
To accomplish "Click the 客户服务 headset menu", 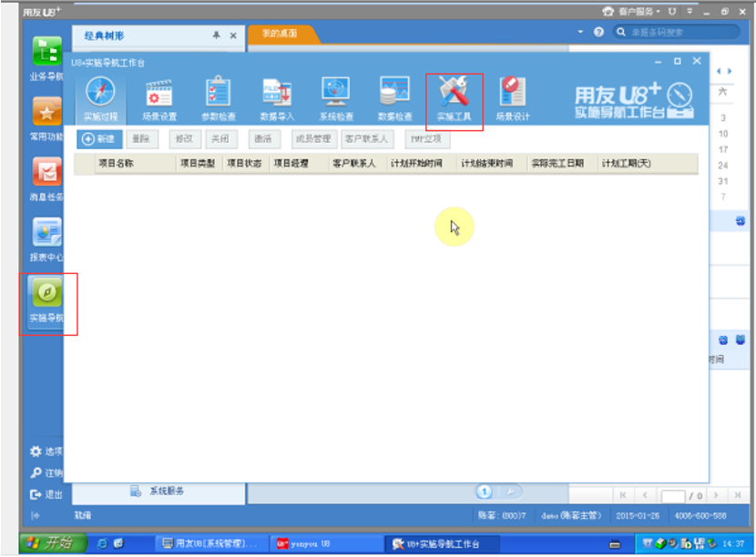I will [630, 12].
